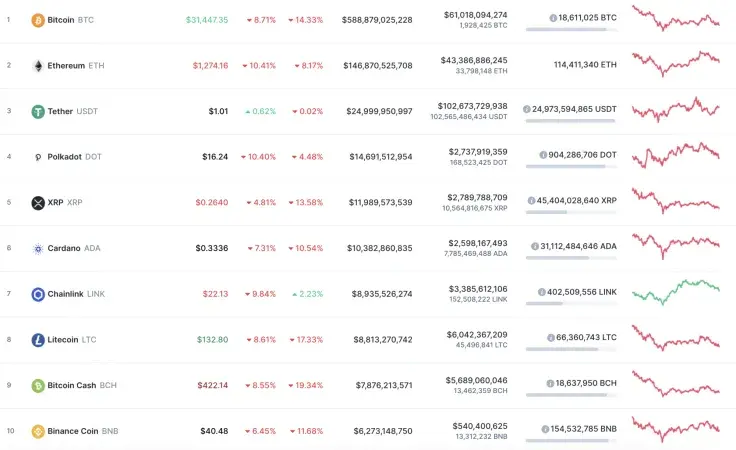Click the Bitcoin Cash green logo icon
The width and height of the screenshot is (736, 450).
(x=38, y=386)
